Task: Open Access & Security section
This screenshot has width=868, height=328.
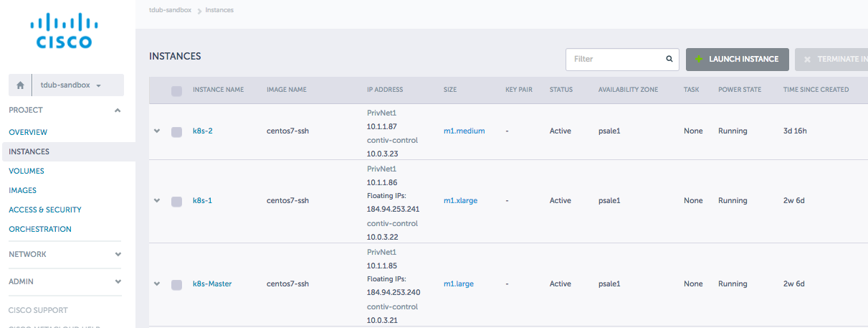Action: [x=45, y=210]
